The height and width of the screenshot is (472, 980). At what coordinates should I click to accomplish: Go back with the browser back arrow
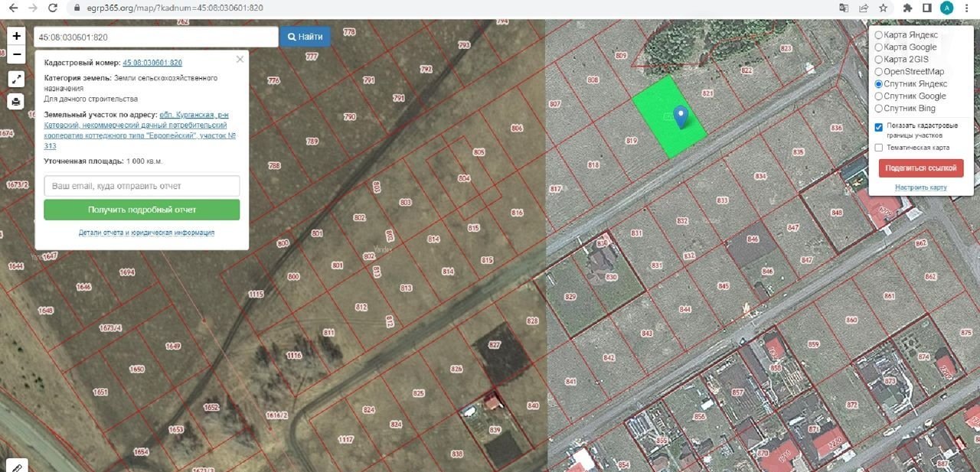tap(13, 8)
